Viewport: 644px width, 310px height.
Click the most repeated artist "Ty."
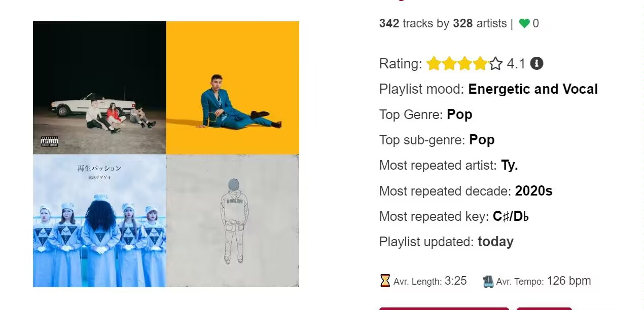point(509,165)
